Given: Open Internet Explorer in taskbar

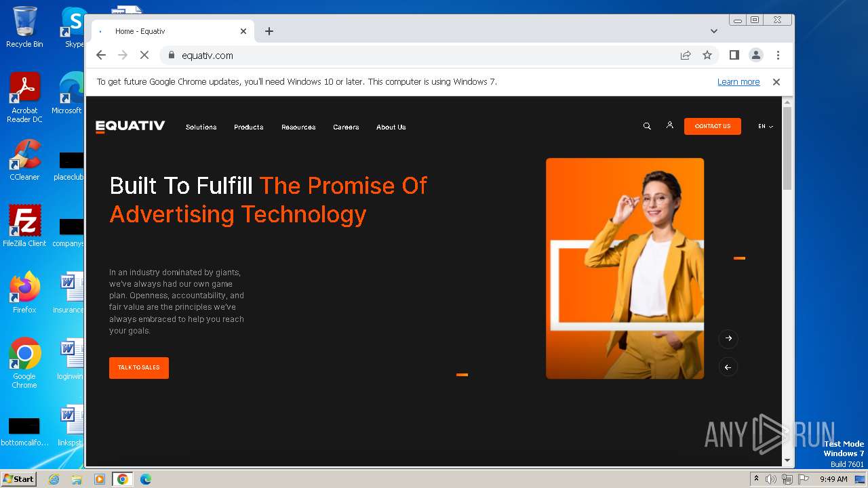Looking at the screenshot, I should coord(54,479).
